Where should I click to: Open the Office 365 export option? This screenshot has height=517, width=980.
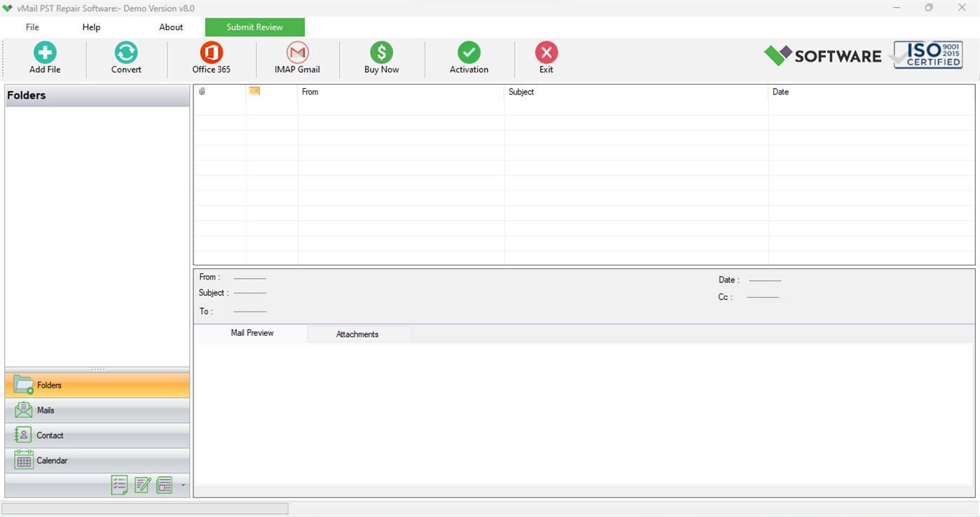point(211,57)
